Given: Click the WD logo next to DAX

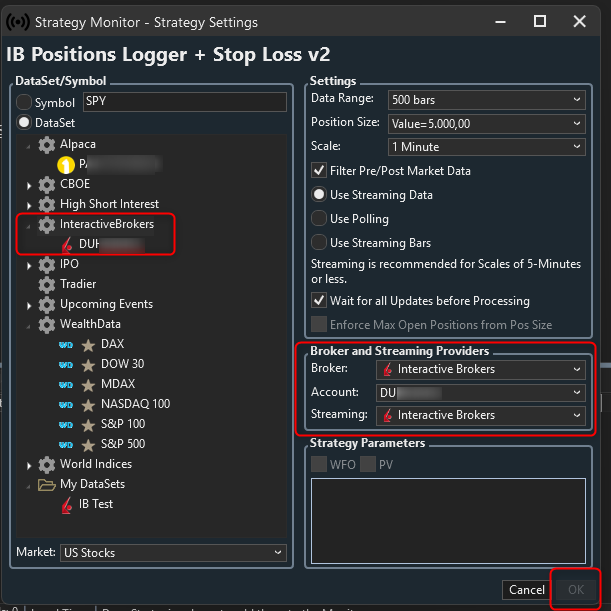Looking at the screenshot, I should pos(66,345).
